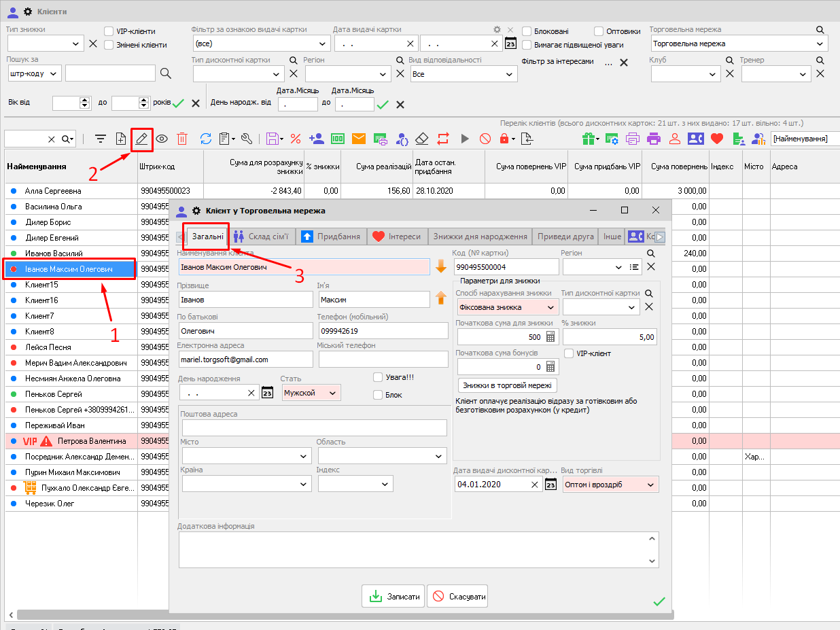This screenshot has width=840, height=630.
Task: Click the red percent discount icon
Action: click(296, 139)
